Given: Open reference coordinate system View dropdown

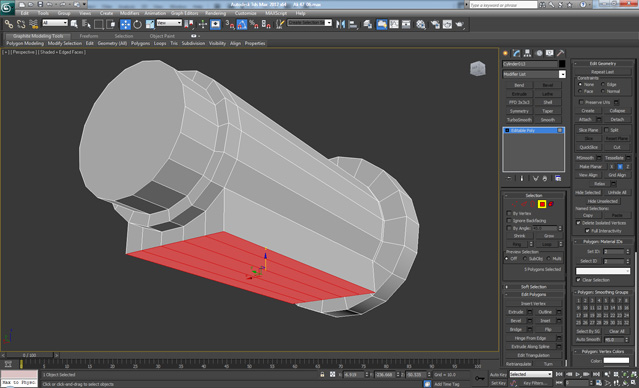Looking at the screenshot, I should point(169,23).
